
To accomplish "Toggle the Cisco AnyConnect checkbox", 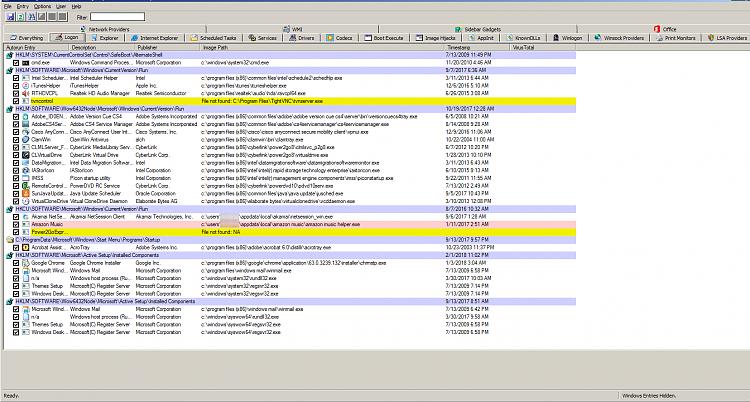I will 16,132.
